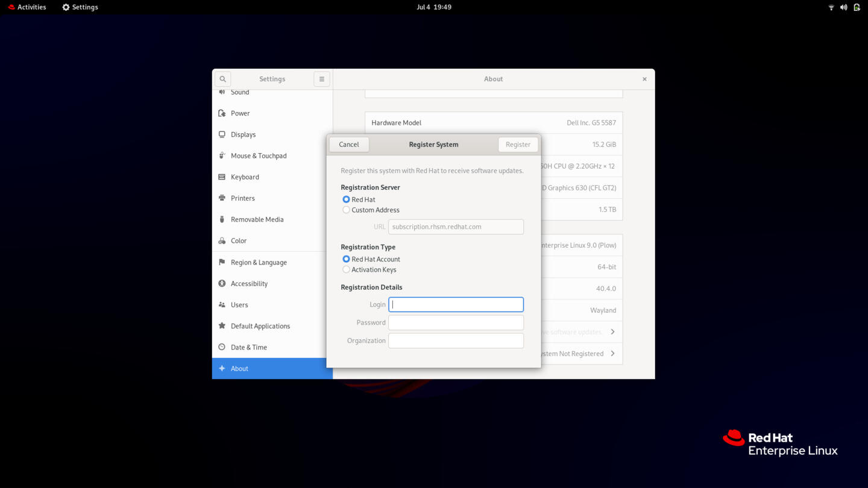The height and width of the screenshot is (488, 868).
Task: Click the Power icon in sidebar
Action: (222, 113)
